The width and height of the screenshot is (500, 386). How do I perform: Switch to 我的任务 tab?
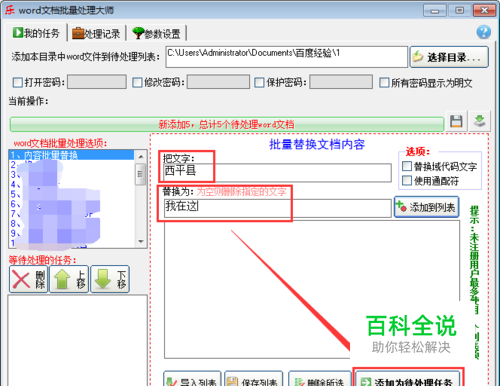tap(36, 33)
